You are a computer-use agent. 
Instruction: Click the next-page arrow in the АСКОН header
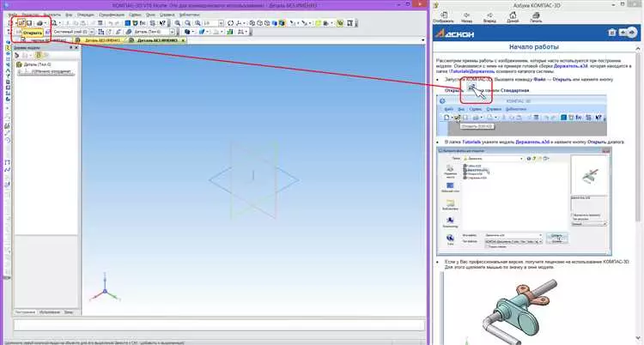click(x=633, y=33)
